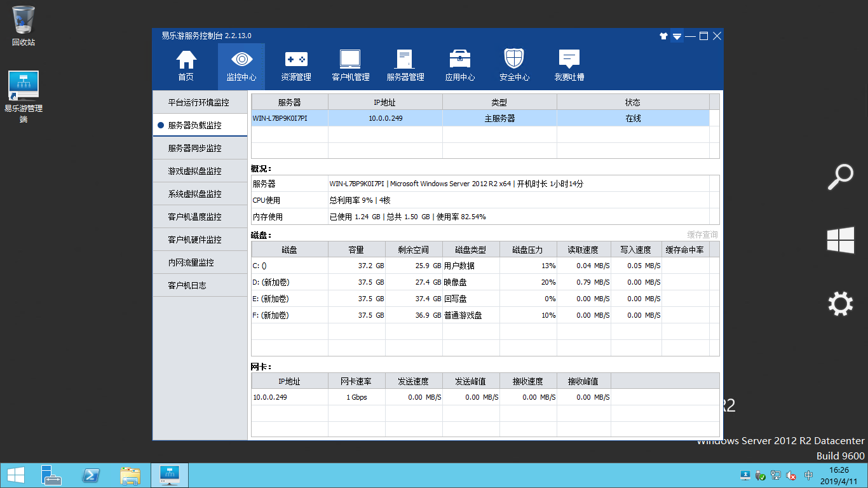Select 服务器负载监控 in the sidebar

coord(200,125)
